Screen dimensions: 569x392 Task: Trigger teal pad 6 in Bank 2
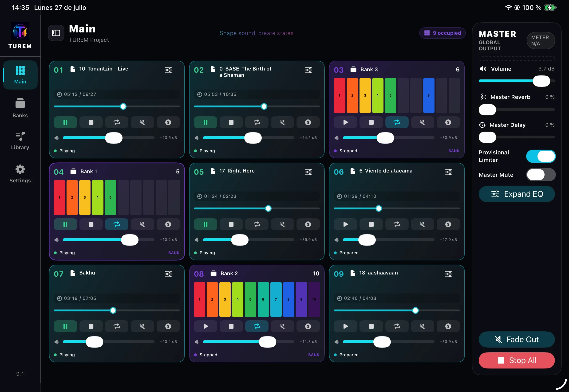263,299
